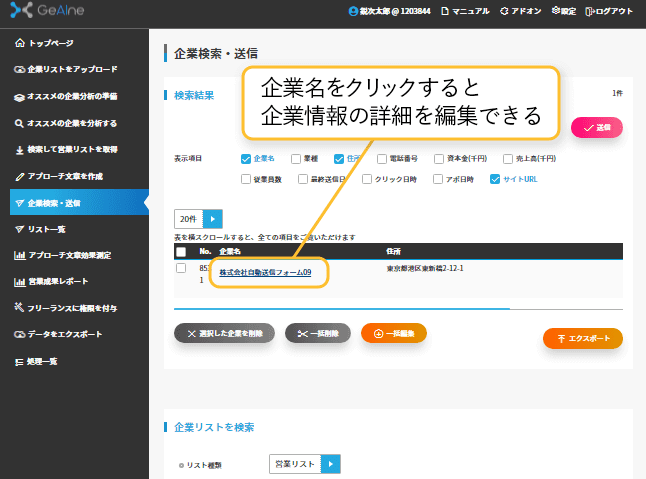The height and width of the screenshot is (479, 646).
Task: Toggle the 企業名 display checkbox
Action: click(x=246, y=159)
